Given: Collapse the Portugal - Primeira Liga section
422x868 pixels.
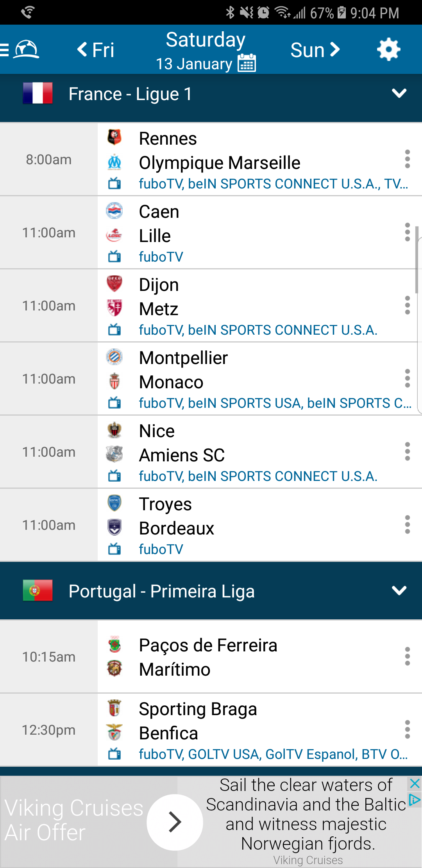Looking at the screenshot, I should coord(399,590).
